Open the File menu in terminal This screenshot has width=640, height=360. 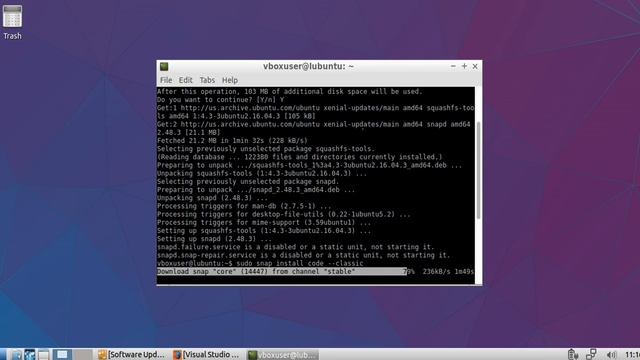click(x=166, y=80)
